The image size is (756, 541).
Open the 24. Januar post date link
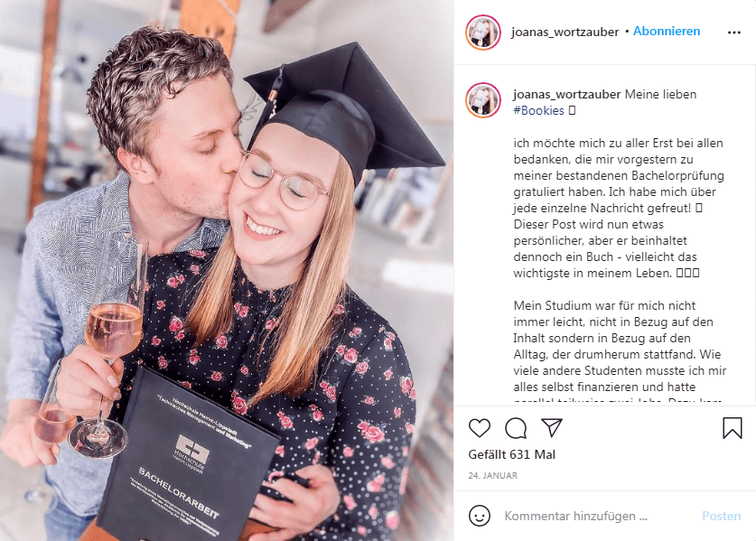[x=493, y=475]
